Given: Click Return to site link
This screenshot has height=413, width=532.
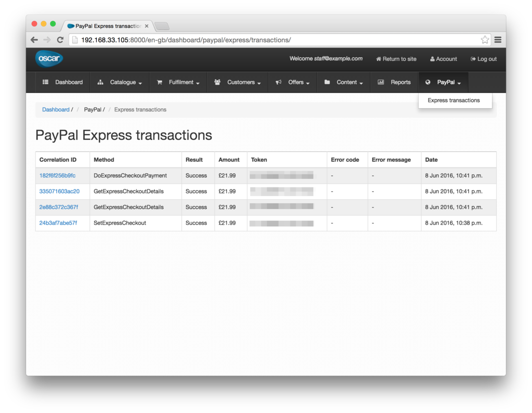Looking at the screenshot, I should [396, 59].
